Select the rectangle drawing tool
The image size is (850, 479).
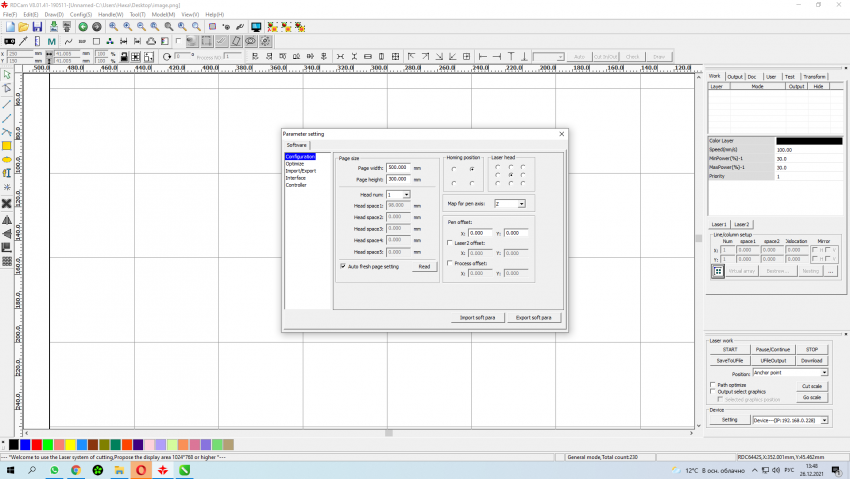(6, 145)
